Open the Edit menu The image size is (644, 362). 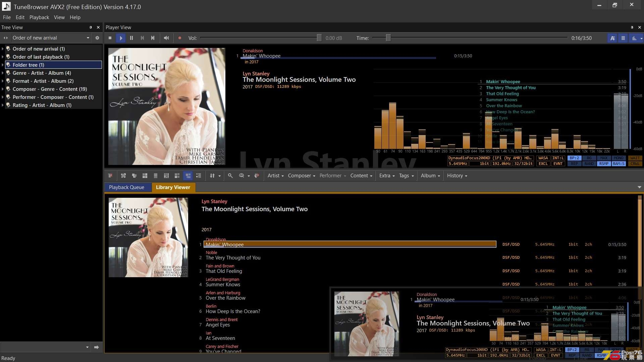pos(20,17)
